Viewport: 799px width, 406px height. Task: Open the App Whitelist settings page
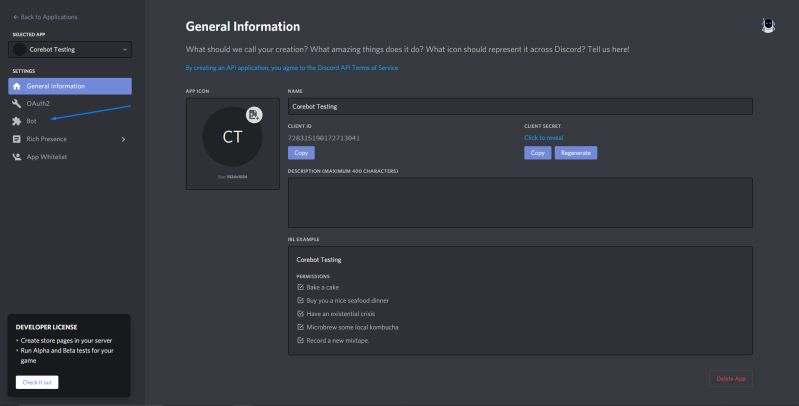click(x=70, y=157)
